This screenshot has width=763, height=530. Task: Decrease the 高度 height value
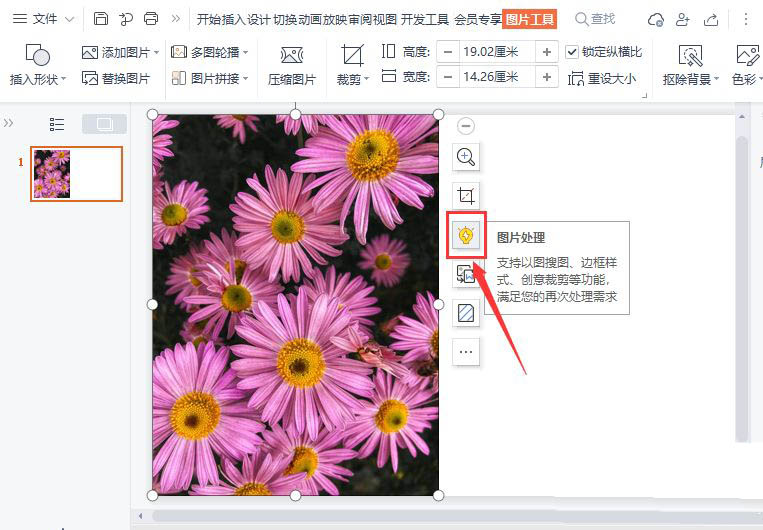tap(448, 52)
